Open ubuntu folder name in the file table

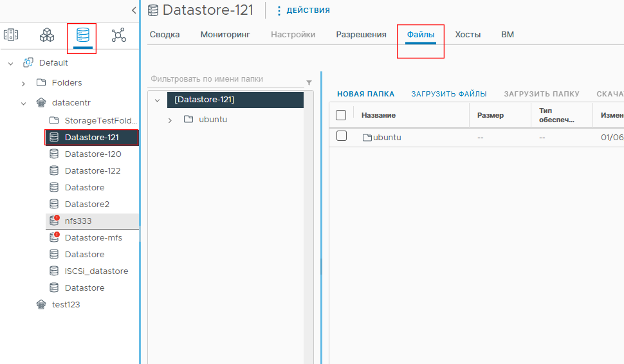pos(387,137)
